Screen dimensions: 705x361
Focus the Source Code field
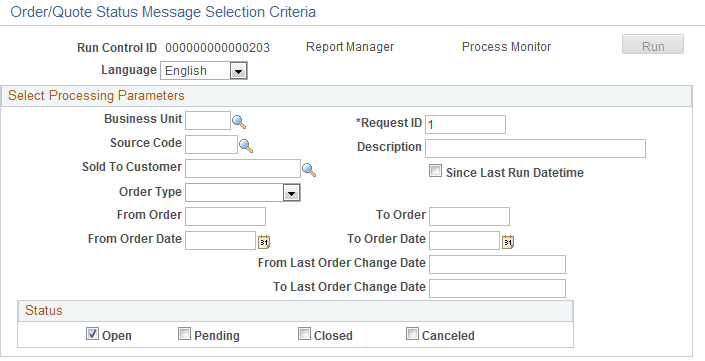[211, 145]
